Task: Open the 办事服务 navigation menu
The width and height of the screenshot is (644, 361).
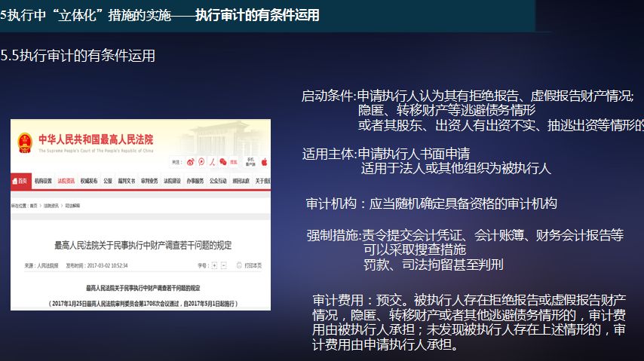Action: coord(195,181)
